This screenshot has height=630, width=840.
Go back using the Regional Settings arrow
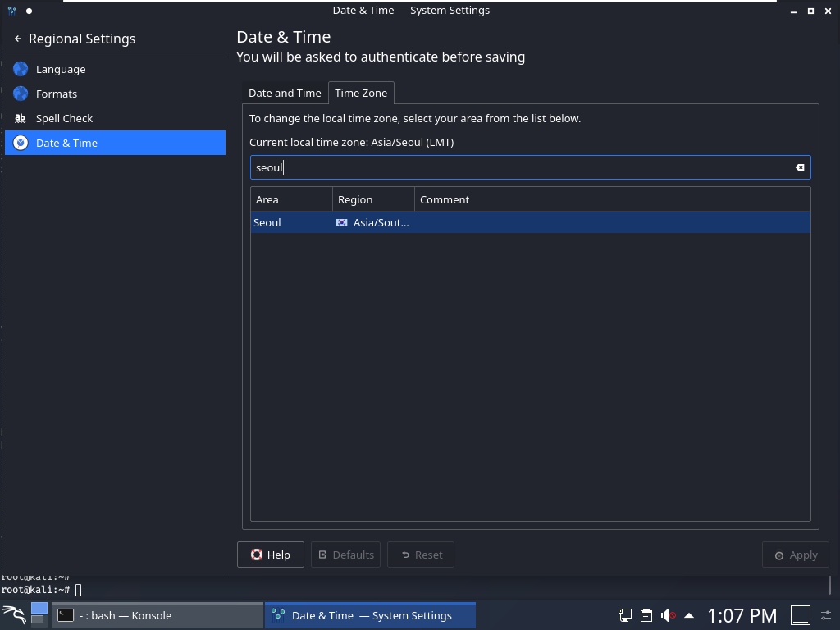coord(18,39)
